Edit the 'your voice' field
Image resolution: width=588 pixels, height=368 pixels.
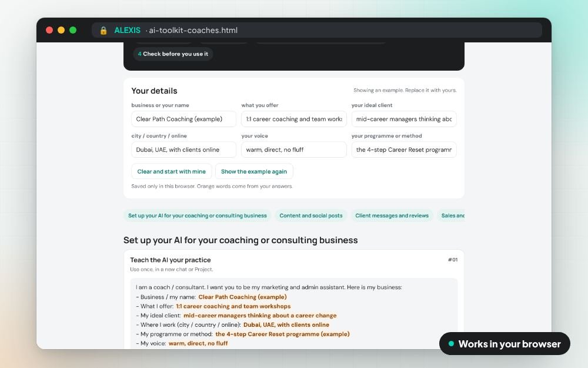point(293,150)
